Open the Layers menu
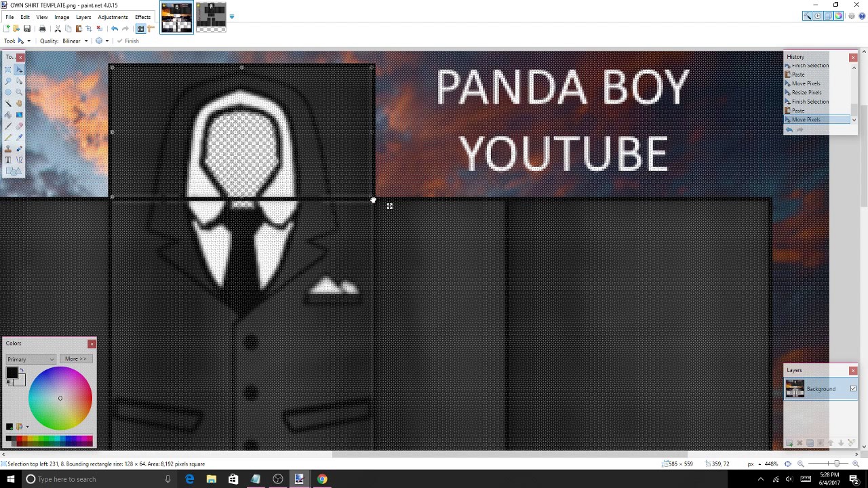Viewport: 868px width, 488px height. (83, 17)
